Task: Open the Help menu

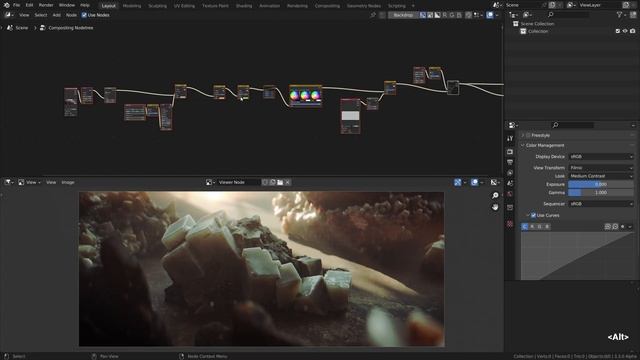Action: (x=84, y=5)
